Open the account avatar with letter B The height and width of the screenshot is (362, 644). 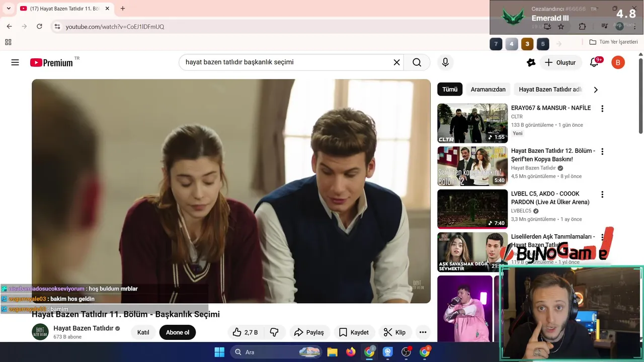[618, 62]
